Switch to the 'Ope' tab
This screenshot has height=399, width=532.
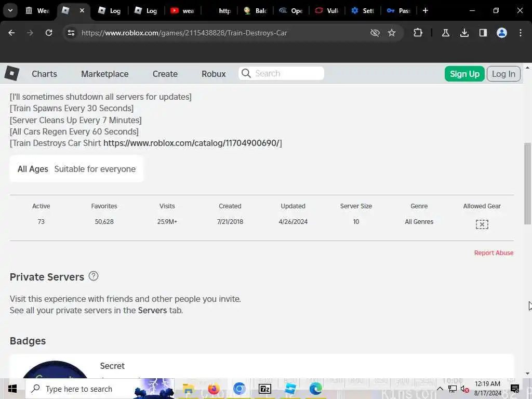click(291, 10)
